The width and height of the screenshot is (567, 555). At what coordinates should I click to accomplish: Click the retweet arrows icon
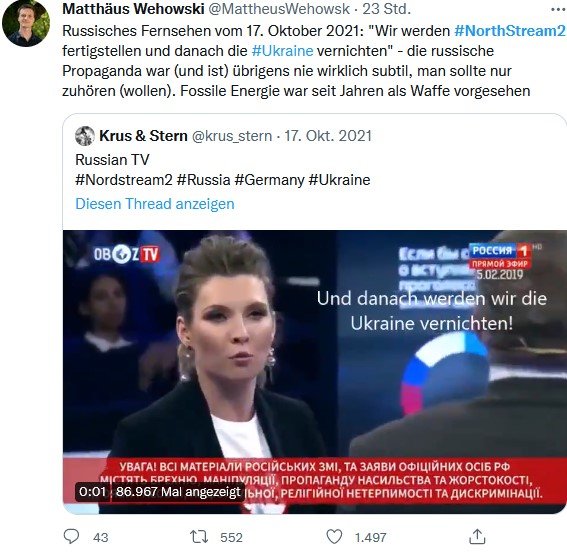click(199, 537)
